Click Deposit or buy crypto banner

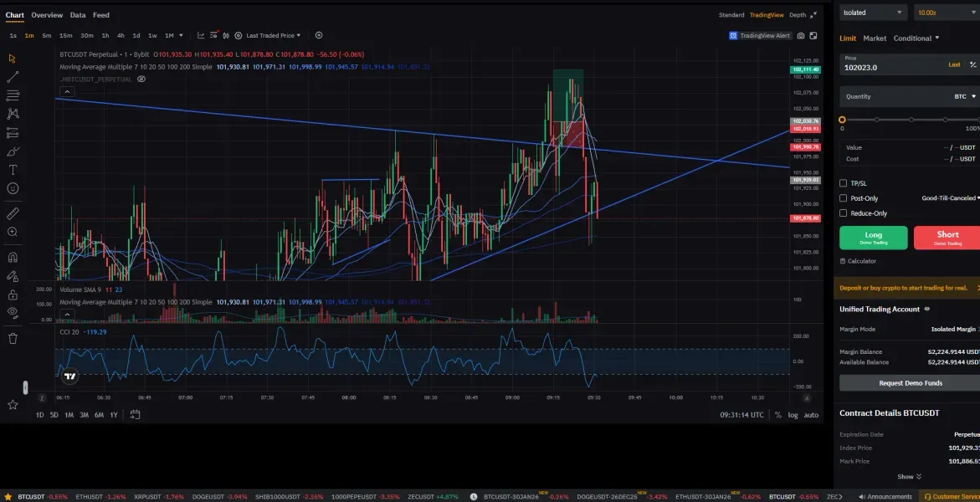pyautogui.click(x=907, y=288)
